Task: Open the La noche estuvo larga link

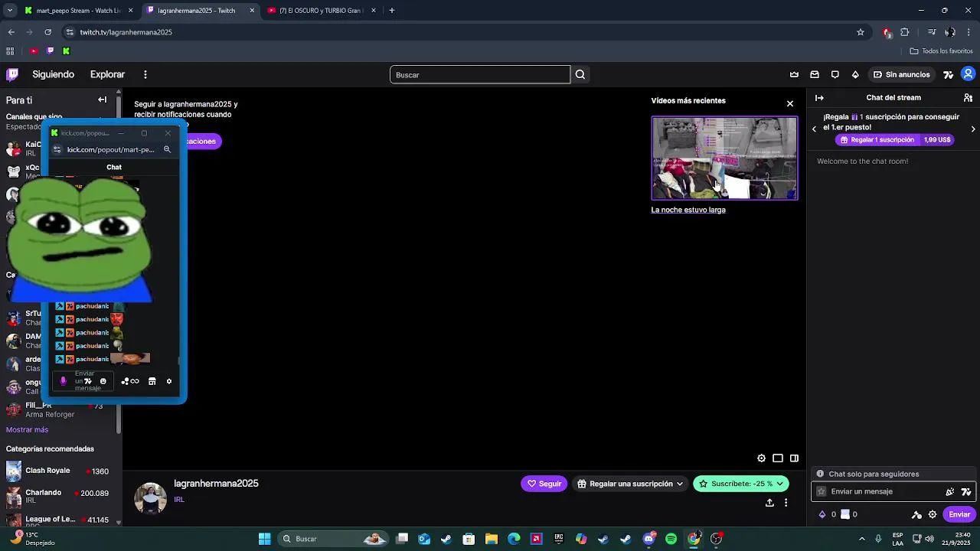Action: pos(688,210)
